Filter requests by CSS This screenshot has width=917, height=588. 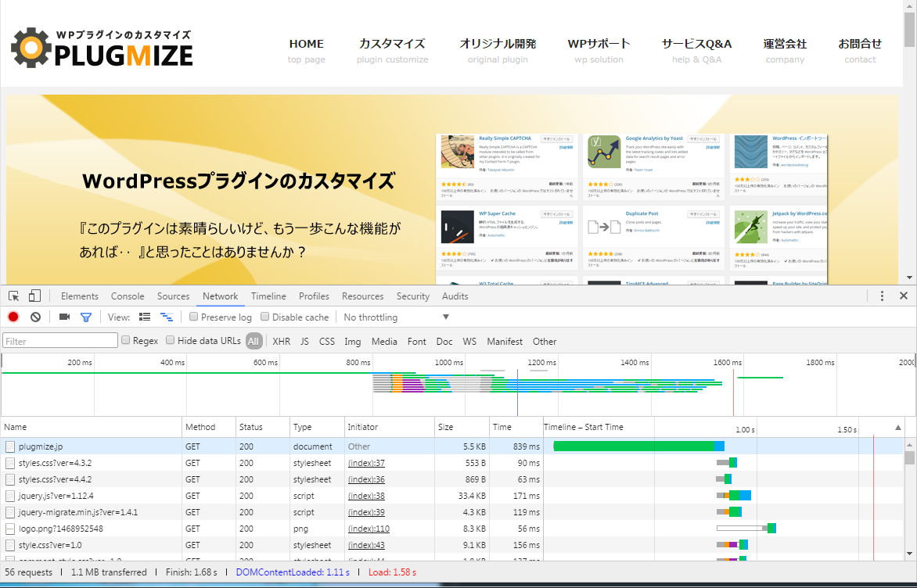(327, 342)
